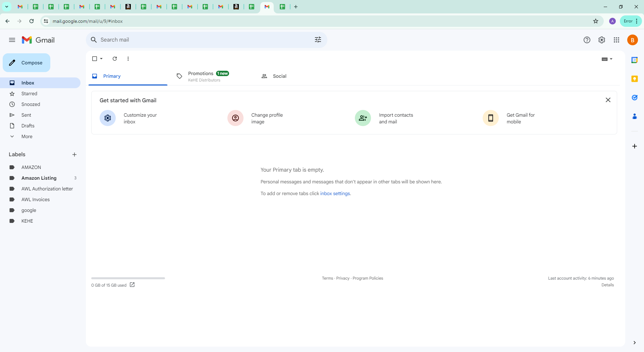Open input tools keyboard dropdown
The image size is (644, 352).
[x=607, y=59]
